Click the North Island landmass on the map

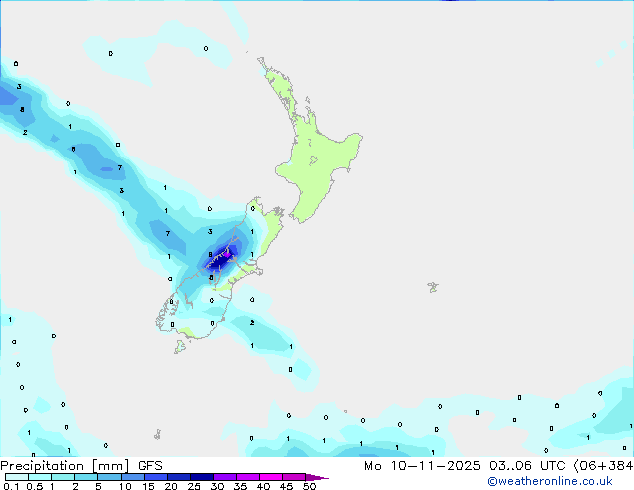tap(317, 162)
